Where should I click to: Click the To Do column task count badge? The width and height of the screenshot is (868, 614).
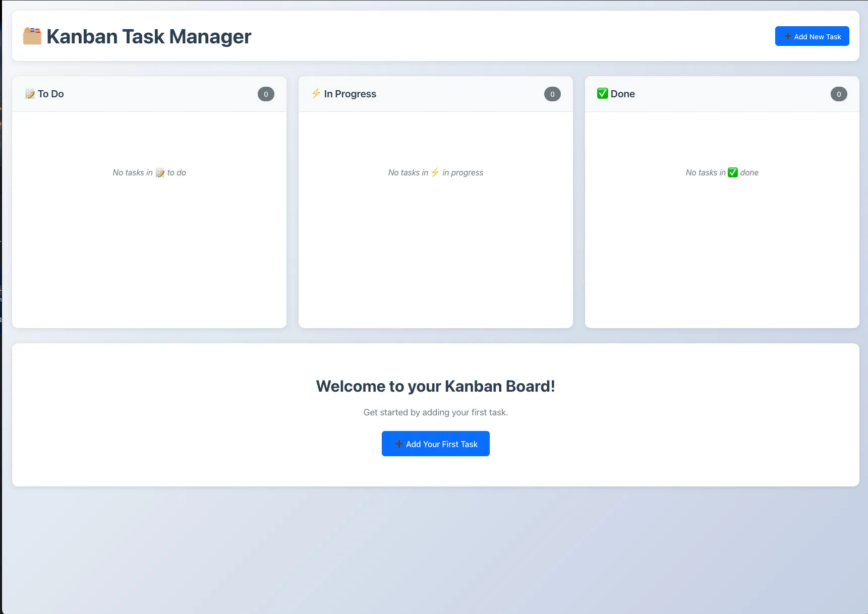click(x=266, y=94)
